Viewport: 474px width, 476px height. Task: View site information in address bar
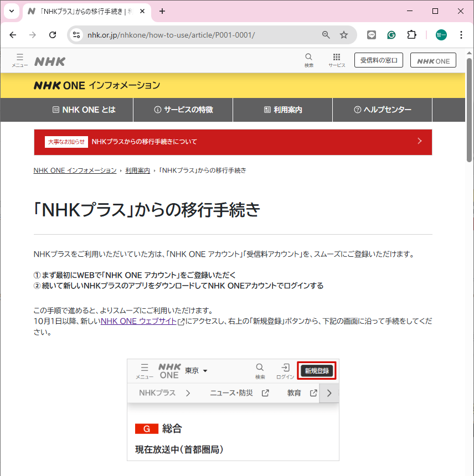click(77, 35)
